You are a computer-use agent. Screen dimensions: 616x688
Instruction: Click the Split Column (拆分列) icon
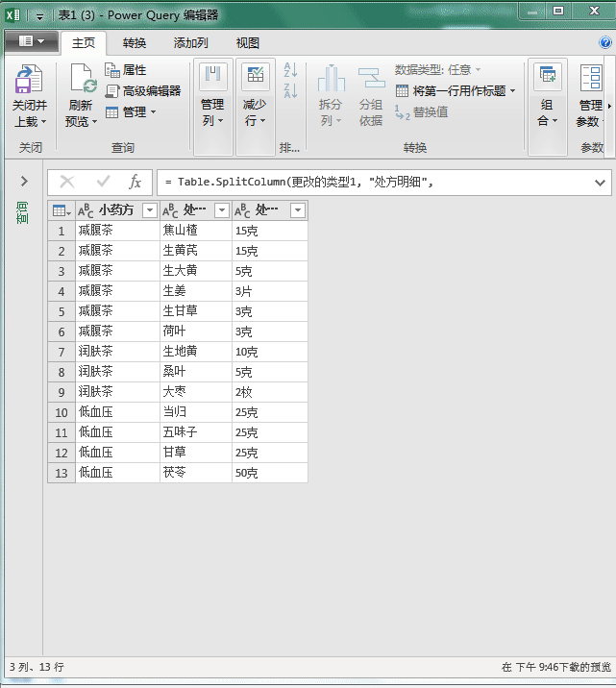pos(332,79)
